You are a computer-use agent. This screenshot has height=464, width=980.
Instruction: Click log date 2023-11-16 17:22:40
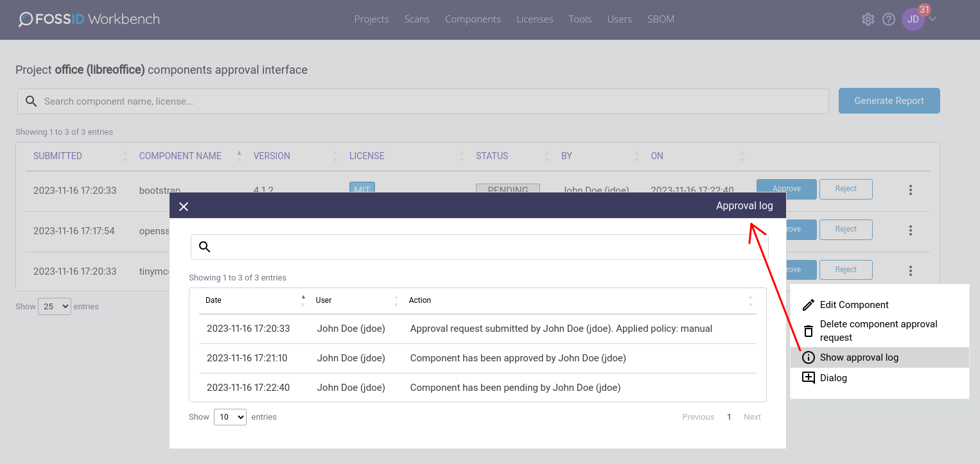click(248, 388)
